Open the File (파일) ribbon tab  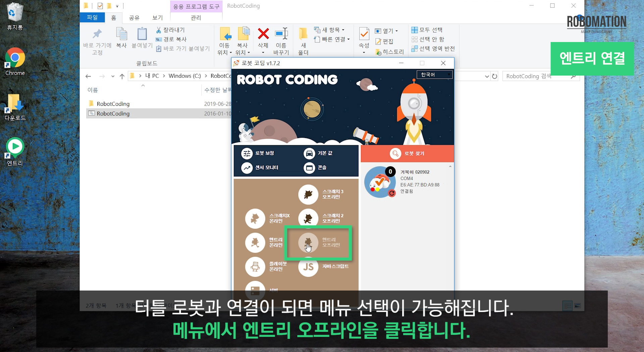(92, 17)
